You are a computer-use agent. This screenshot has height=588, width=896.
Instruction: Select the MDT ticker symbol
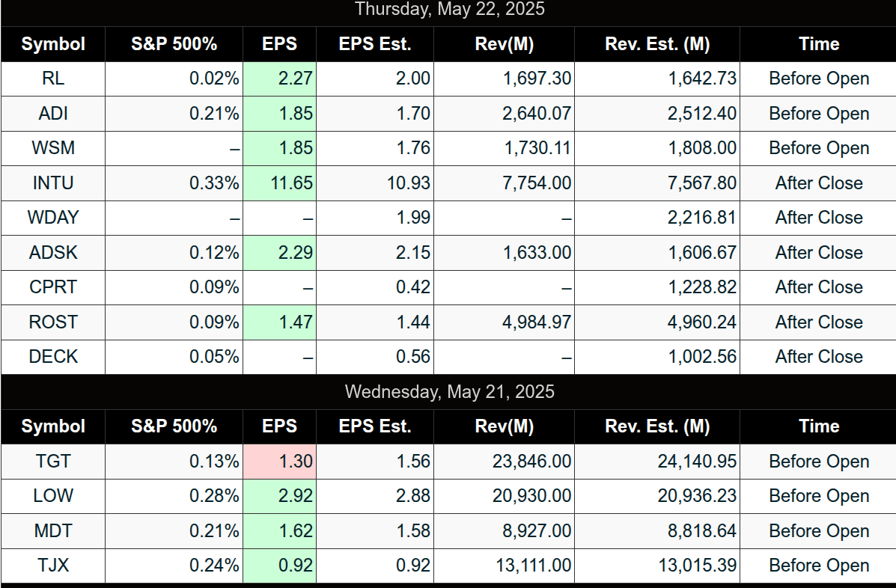pyautogui.click(x=53, y=531)
